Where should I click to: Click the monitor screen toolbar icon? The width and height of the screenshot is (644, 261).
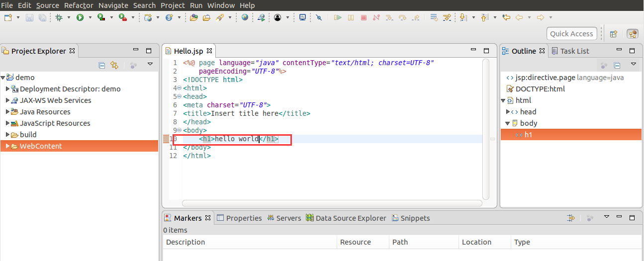(302, 17)
